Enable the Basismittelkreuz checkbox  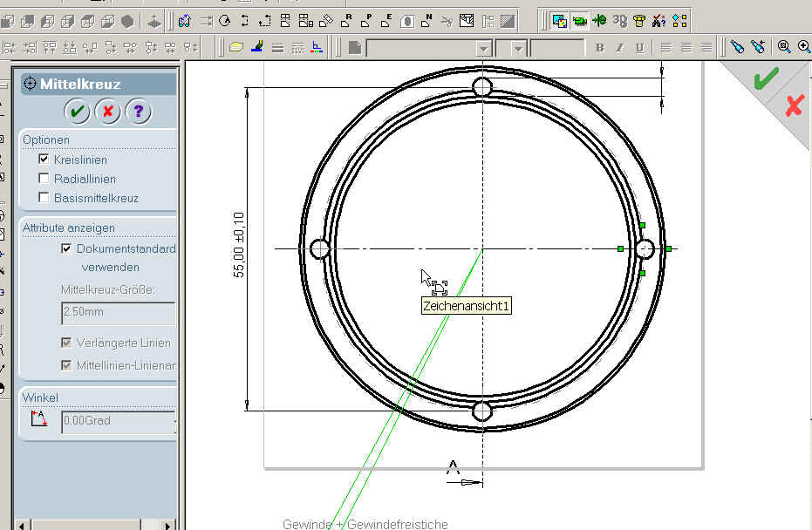(x=44, y=198)
